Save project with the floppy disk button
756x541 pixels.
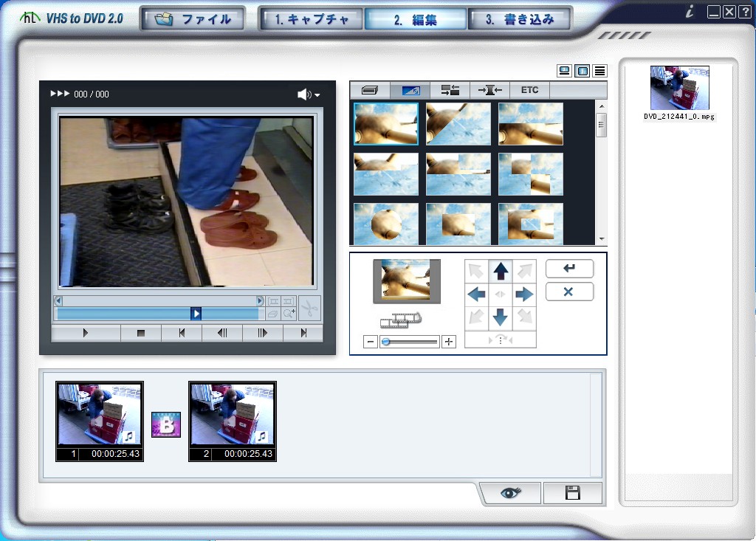(572, 493)
